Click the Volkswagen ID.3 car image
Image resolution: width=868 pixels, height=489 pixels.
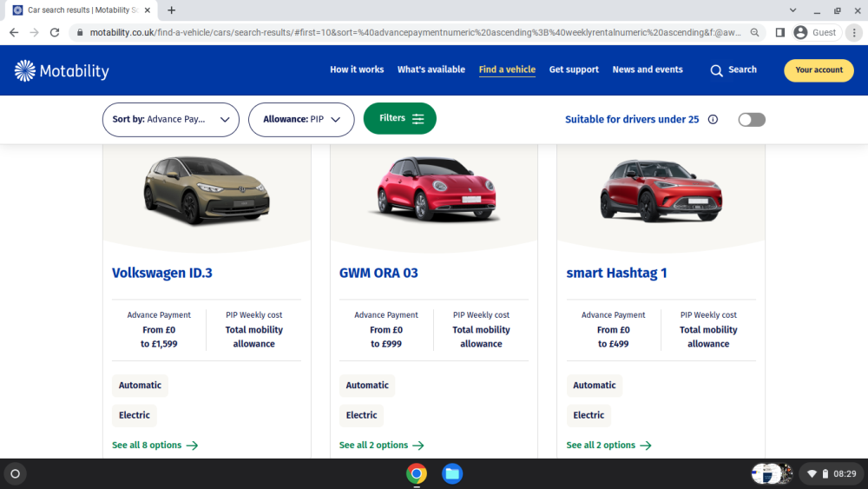pos(207,190)
